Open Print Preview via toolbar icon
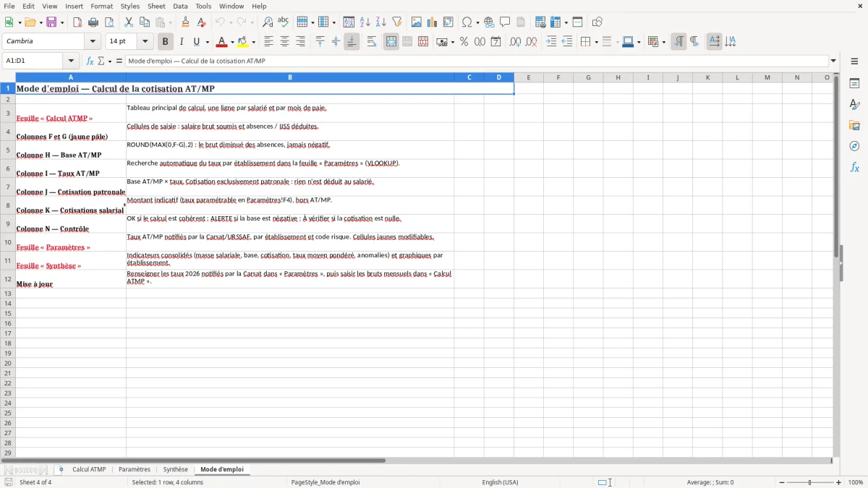 coord(109,22)
